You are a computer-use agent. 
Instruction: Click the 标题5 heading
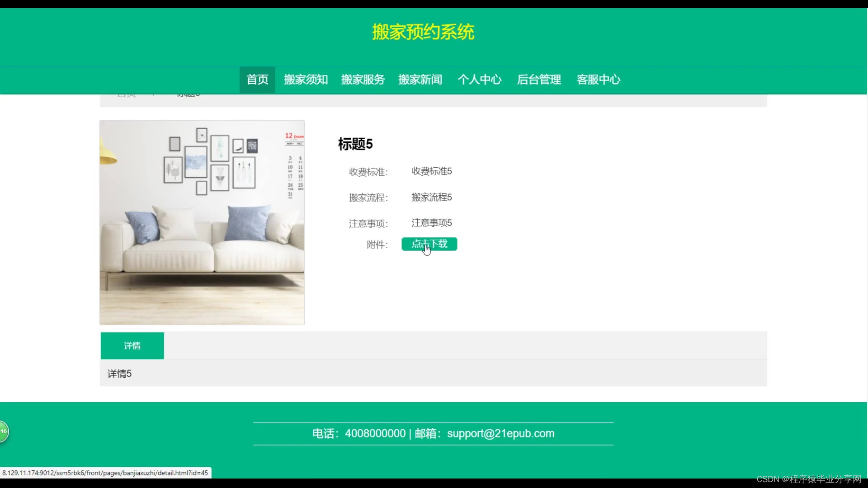pos(355,144)
